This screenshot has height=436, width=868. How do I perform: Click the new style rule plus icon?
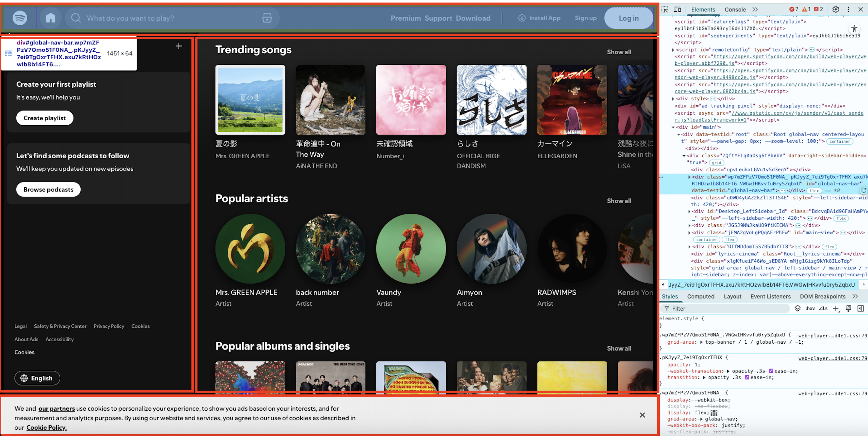coord(836,308)
